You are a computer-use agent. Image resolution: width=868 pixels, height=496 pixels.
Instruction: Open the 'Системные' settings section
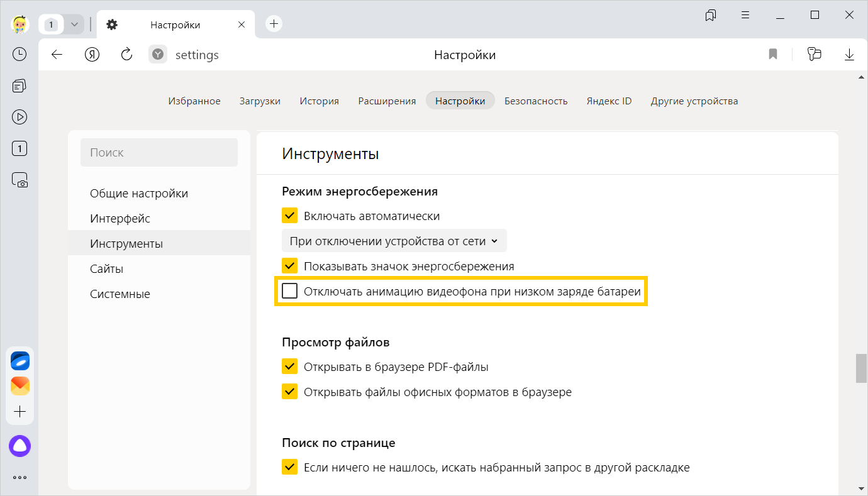tap(120, 294)
